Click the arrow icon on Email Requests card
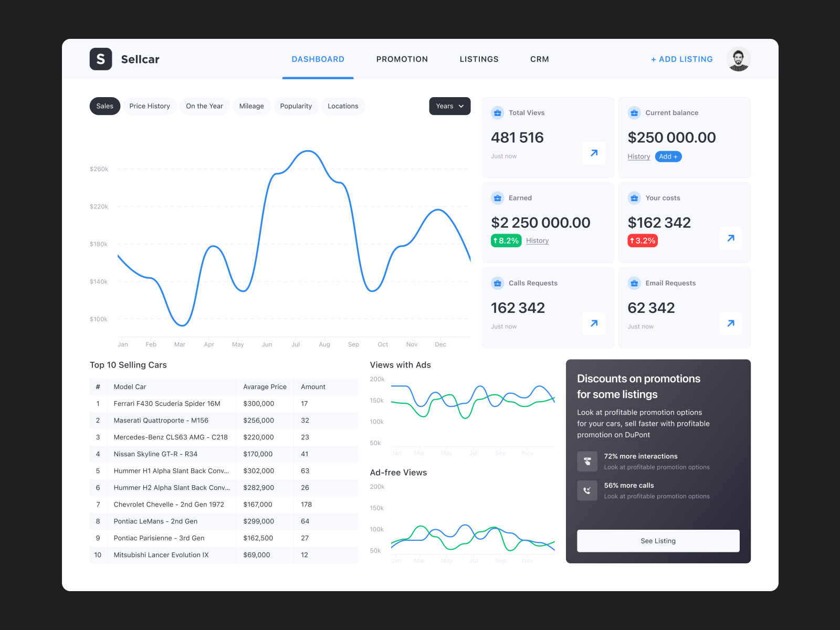 [730, 323]
